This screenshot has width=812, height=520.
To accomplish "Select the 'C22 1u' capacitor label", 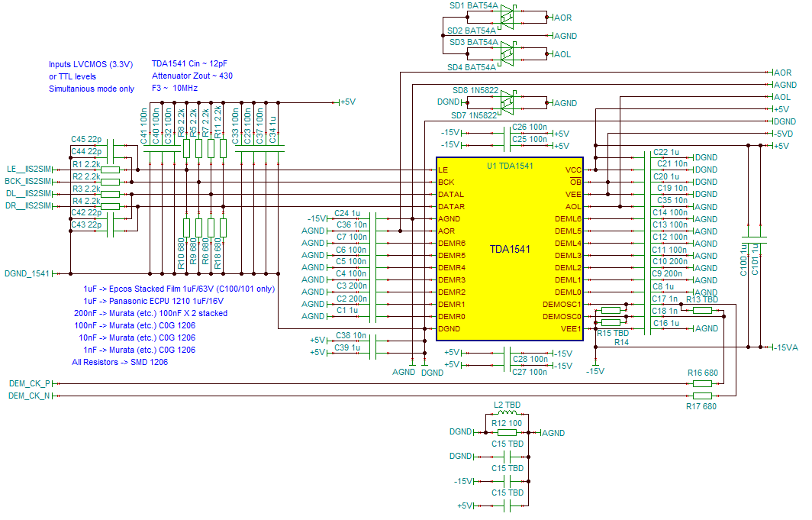I will point(666,152).
